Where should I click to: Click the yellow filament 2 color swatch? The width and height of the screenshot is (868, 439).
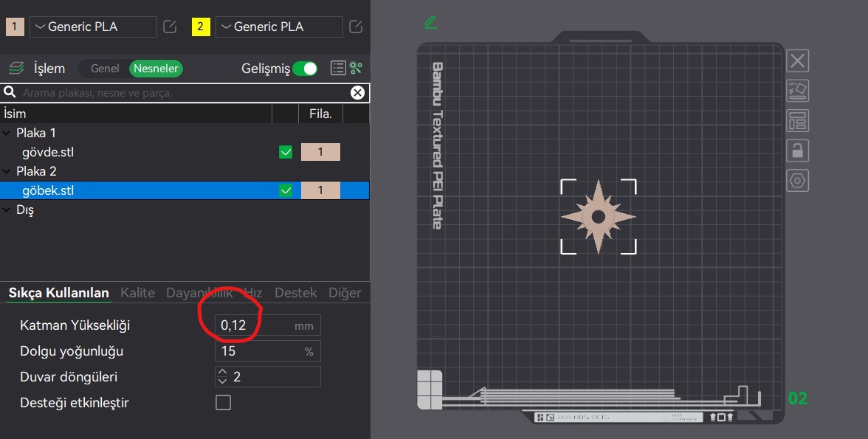(x=201, y=27)
